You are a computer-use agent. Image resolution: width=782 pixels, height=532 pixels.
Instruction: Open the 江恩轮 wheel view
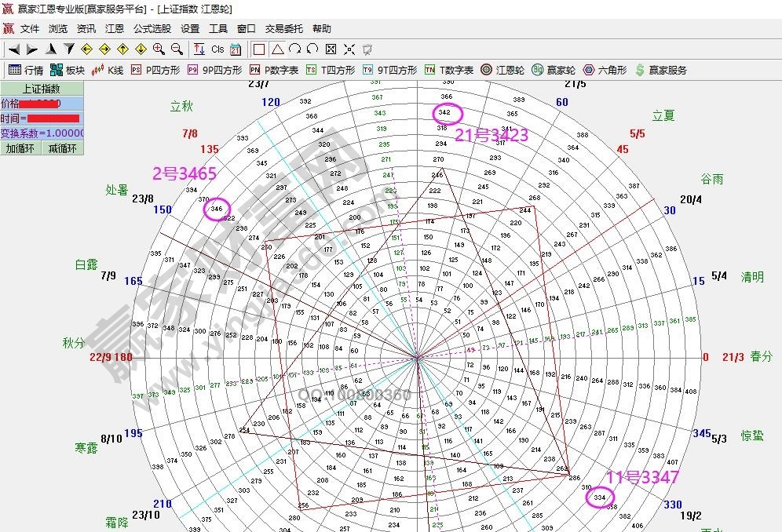(x=502, y=70)
